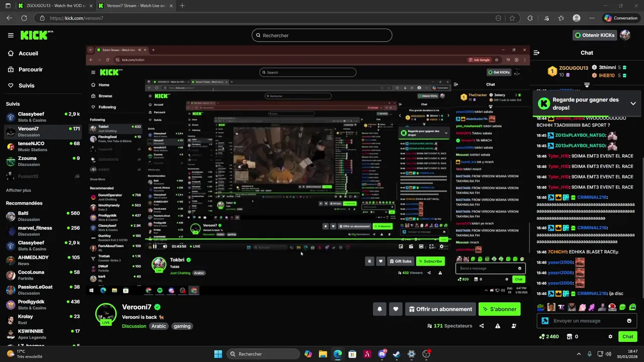Screen dimensions: 644x362
Task: Add page to browser favorites star
Action: [512, 18]
